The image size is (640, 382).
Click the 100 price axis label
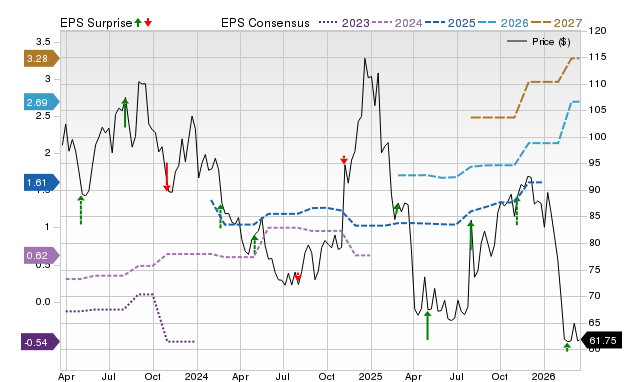[598, 137]
